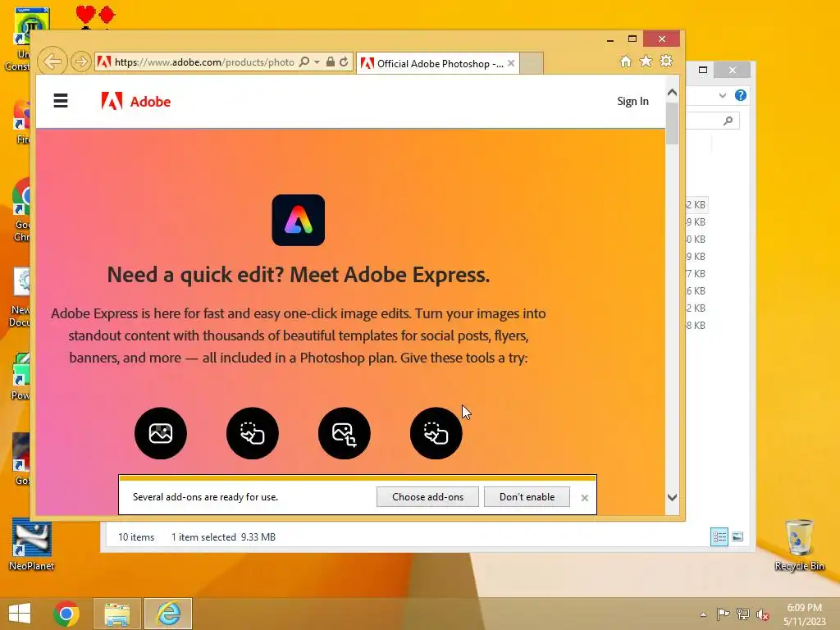The image size is (840, 630).
Task: Click the URL address field
Action: click(204, 62)
